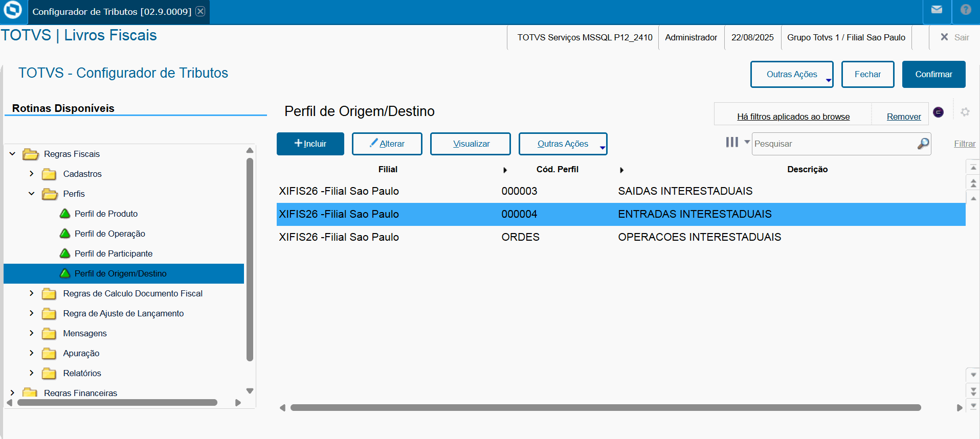Click the magnifier icon in the Pesquisar field

click(x=923, y=144)
